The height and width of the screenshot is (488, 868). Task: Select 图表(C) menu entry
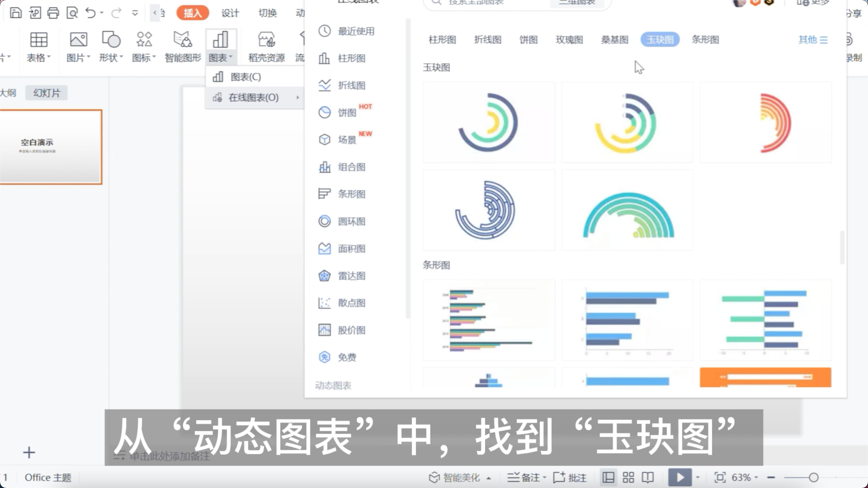[x=255, y=77]
